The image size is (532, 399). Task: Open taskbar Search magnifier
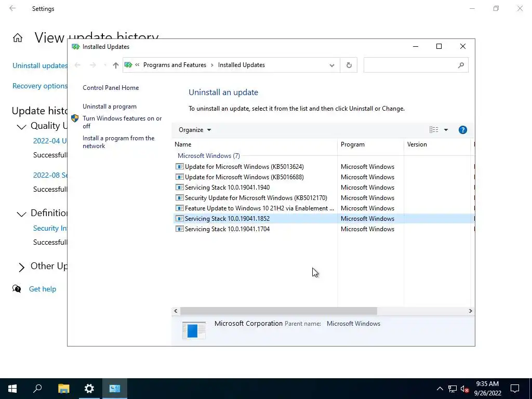click(37, 389)
